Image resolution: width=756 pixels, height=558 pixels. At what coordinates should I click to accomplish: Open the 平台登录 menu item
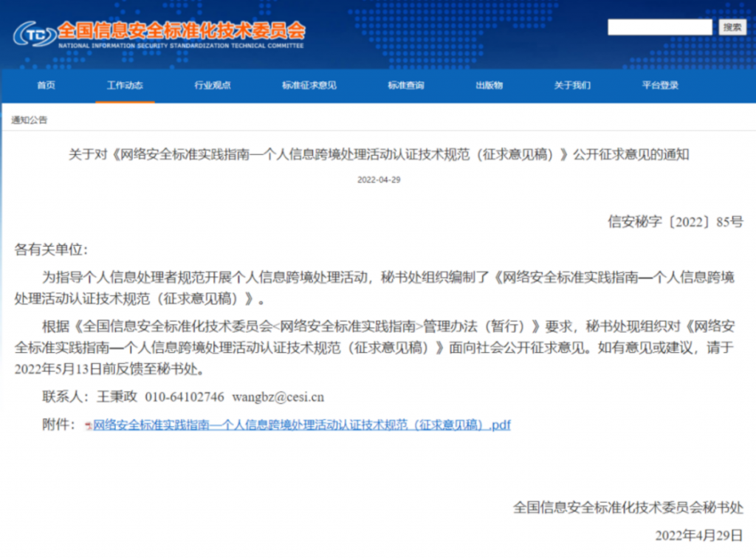[660, 86]
